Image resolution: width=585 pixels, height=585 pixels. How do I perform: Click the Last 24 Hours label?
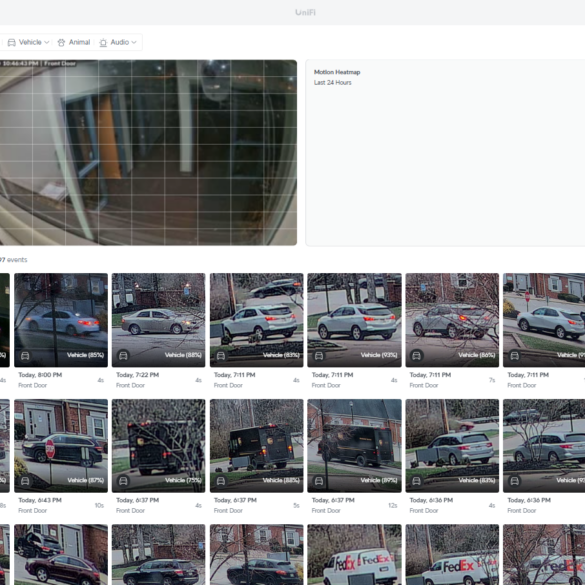[x=332, y=82]
